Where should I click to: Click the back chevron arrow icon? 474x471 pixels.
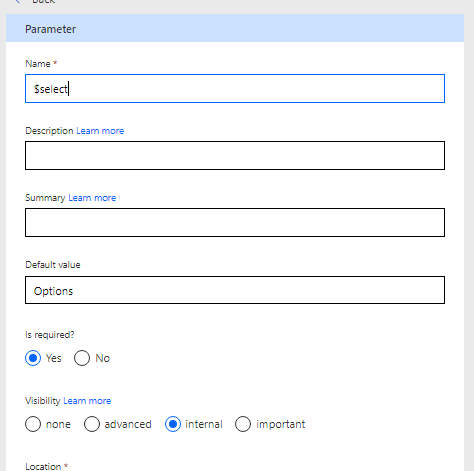tap(18, 1)
